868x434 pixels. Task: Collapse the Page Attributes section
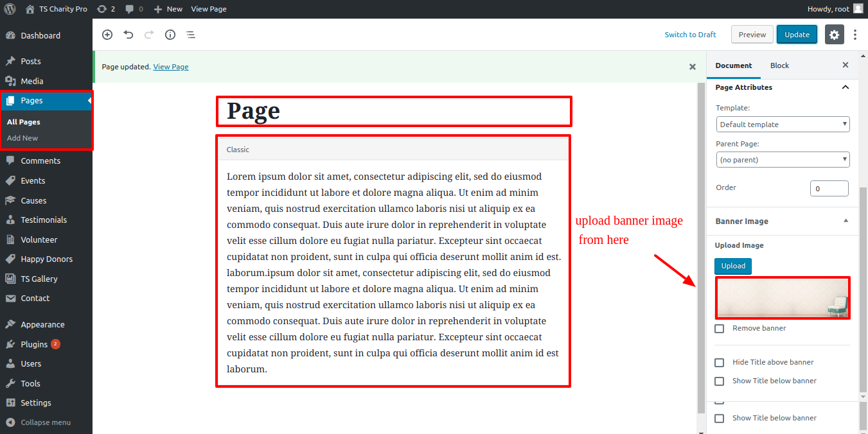pyautogui.click(x=846, y=87)
